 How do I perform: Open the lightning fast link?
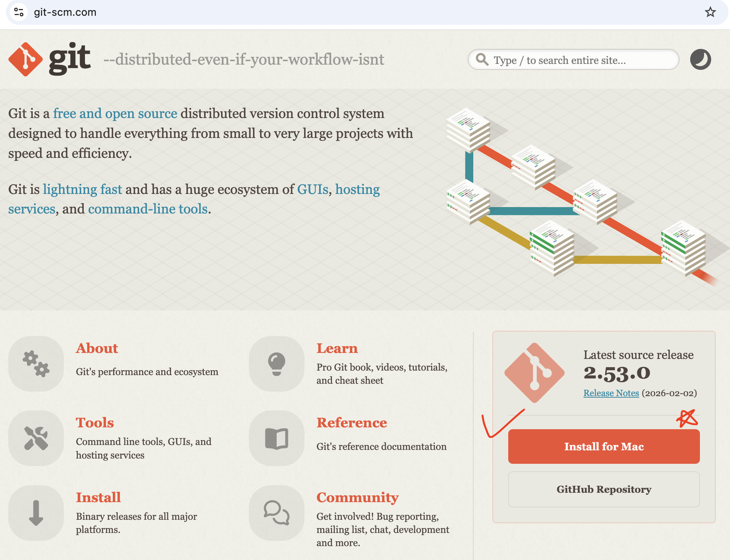(82, 189)
